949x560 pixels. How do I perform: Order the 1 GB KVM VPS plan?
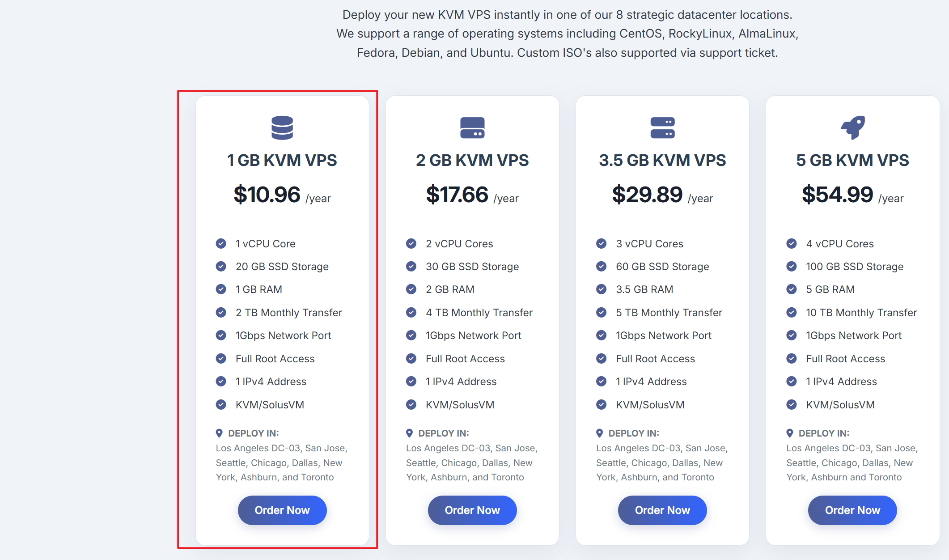click(282, 510)
